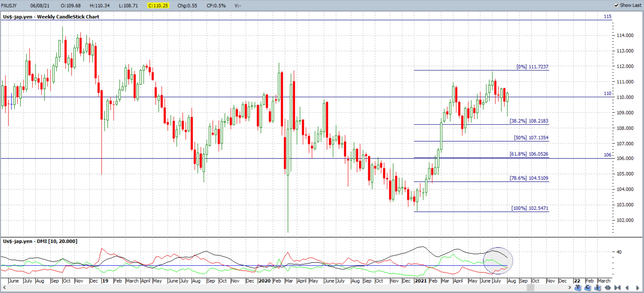The height and width of the screenshot is (293, 644).
Task: Uncheck the Show Last checkbox
Action: point(617,5)
